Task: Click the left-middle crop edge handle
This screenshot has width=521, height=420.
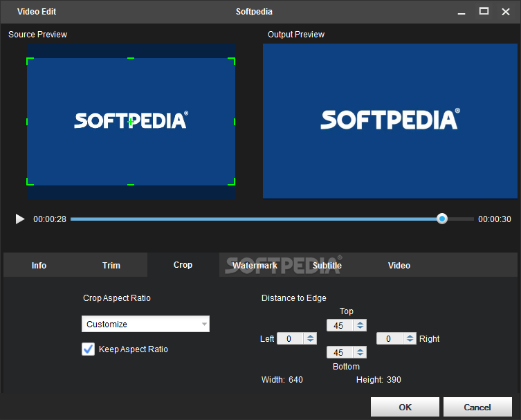Action: pyautogui.click(x=27, y=122)
